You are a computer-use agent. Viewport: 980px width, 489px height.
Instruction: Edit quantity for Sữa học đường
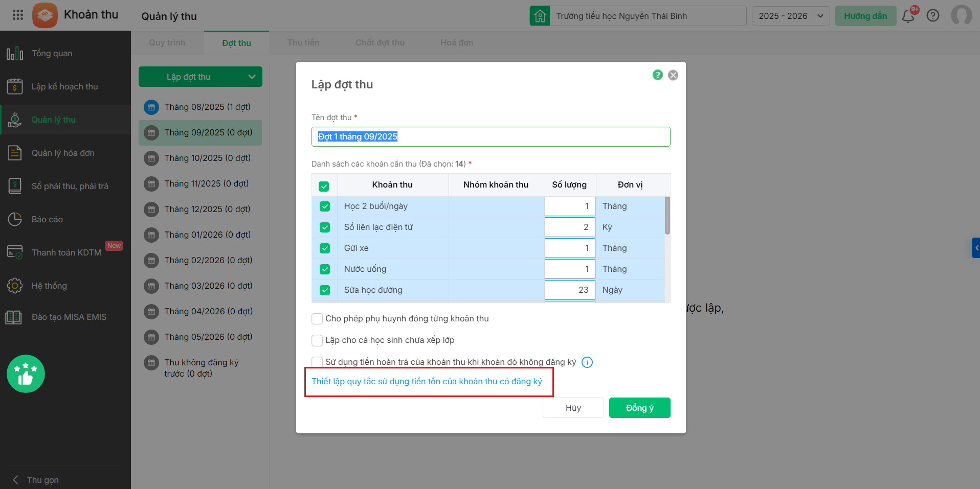(570, 290)
